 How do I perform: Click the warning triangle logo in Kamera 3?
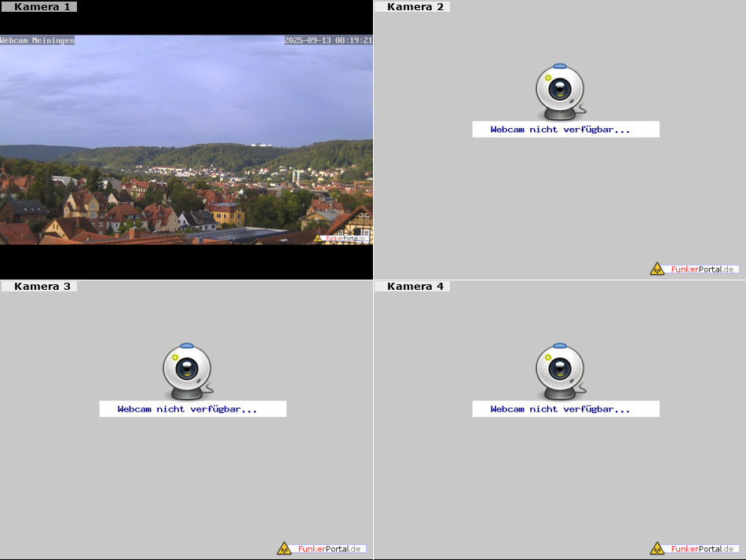[284, 548]
